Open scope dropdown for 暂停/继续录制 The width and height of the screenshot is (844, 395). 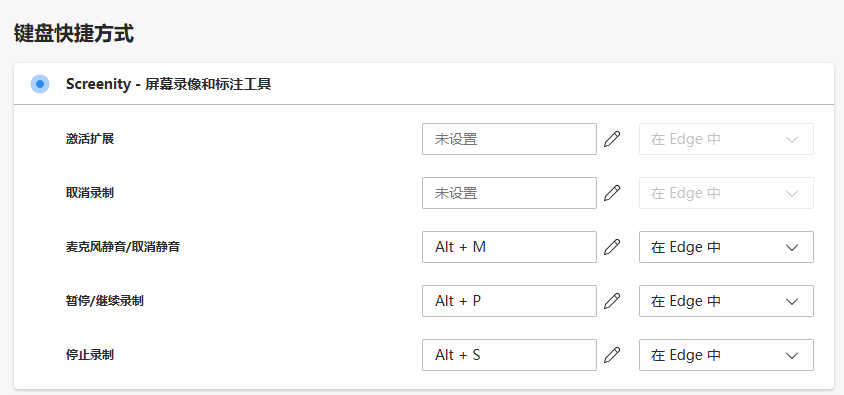pos(726,301)
